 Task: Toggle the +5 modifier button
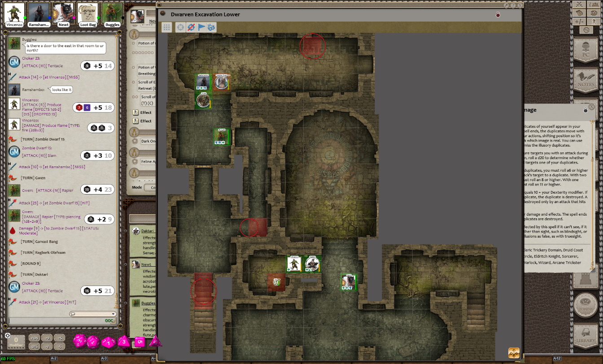click(x=60, y=338)
